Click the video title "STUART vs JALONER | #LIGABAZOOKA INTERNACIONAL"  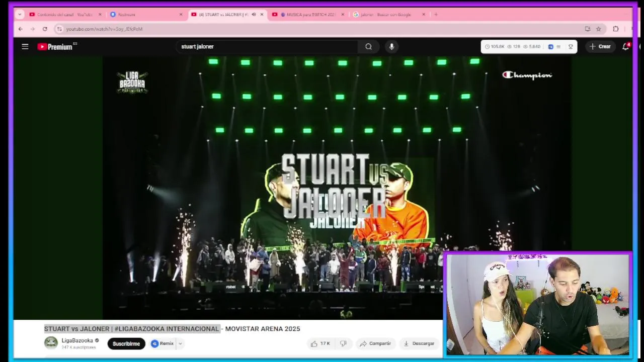132,329
